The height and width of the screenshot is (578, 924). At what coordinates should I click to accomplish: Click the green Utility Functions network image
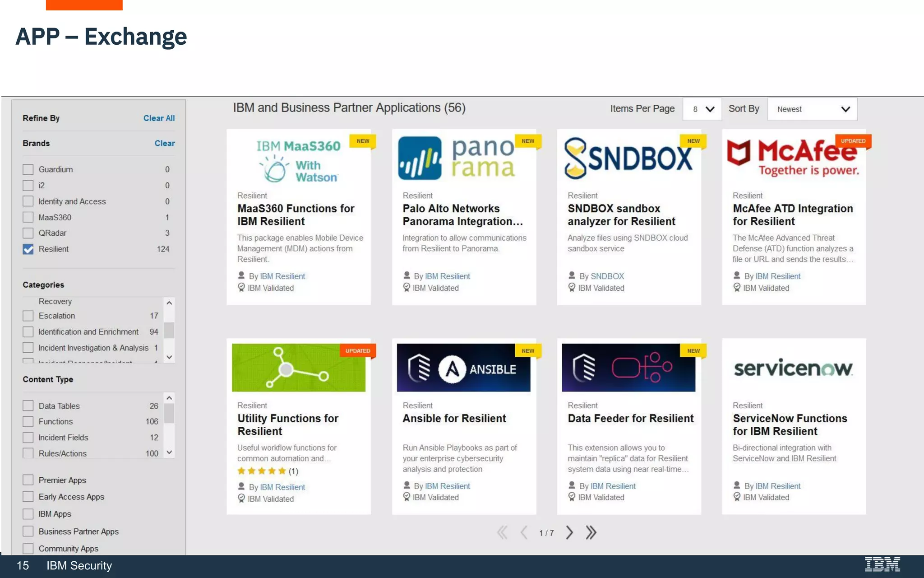299,368
